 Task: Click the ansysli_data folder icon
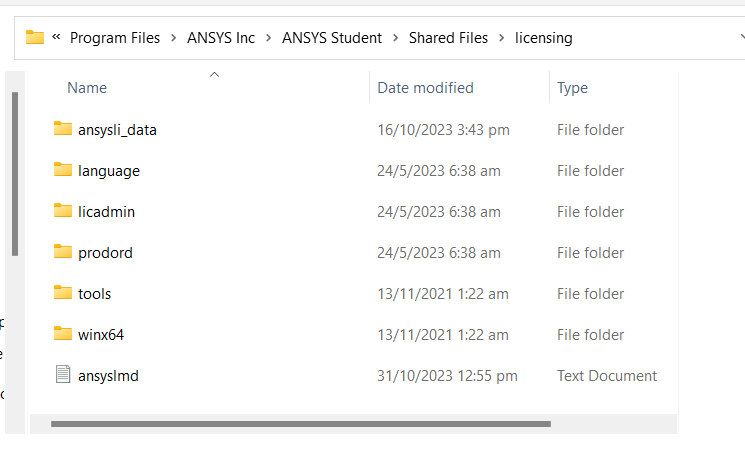[x=63, y=129]
